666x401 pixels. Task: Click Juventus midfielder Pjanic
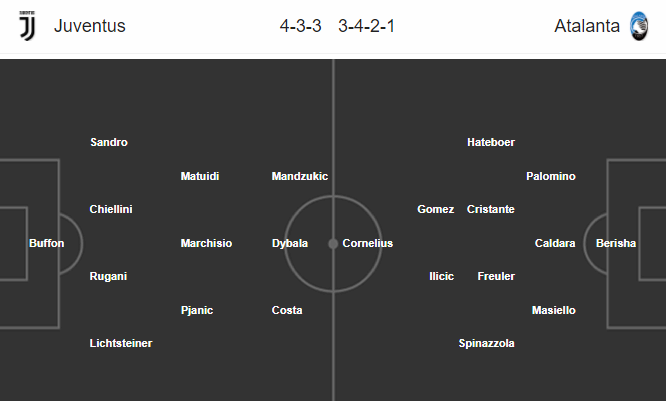point(197,310)
